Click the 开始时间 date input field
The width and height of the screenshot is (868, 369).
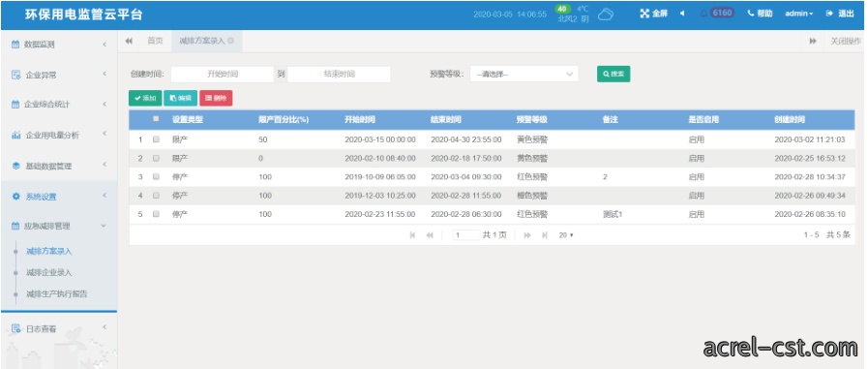222,74
